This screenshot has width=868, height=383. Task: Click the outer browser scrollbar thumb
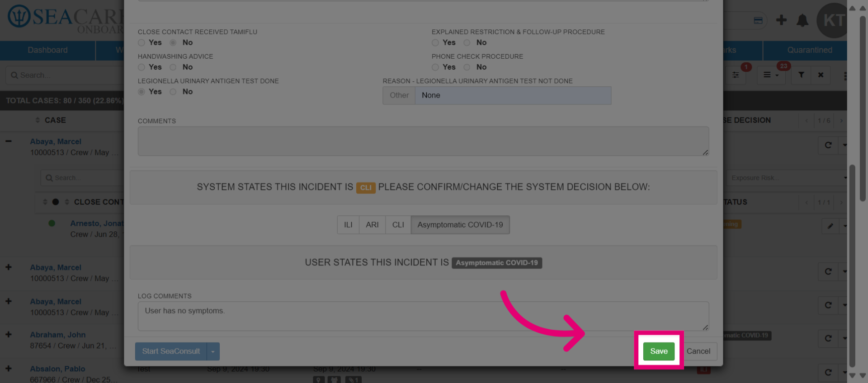pyautogui.click(x=863, y=108)
